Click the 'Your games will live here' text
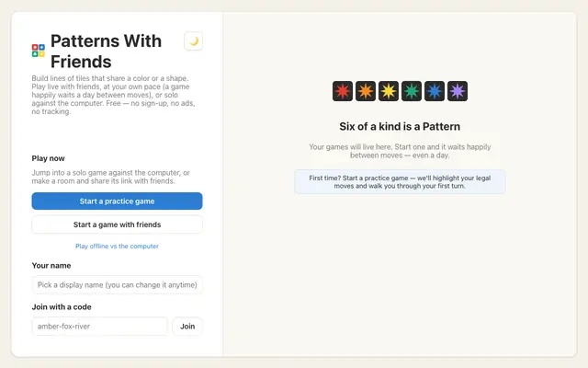Image resolution: width=588 pixels, height=368 pixels. click(x=400, y=151)
